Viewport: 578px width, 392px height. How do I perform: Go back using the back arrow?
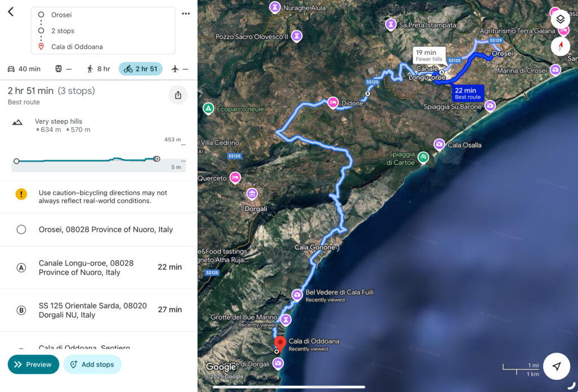(11, 12)
